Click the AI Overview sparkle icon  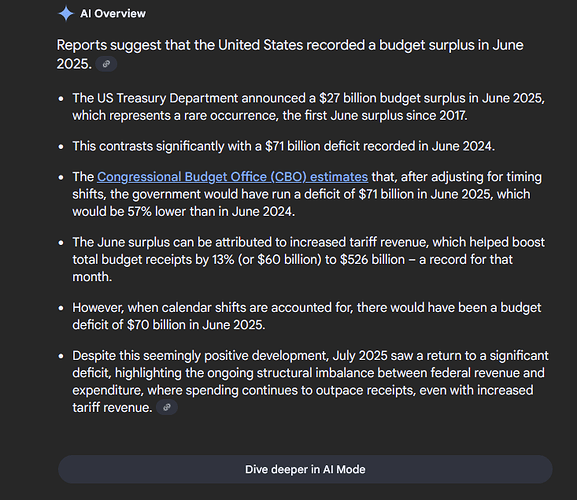pos(66,14)
